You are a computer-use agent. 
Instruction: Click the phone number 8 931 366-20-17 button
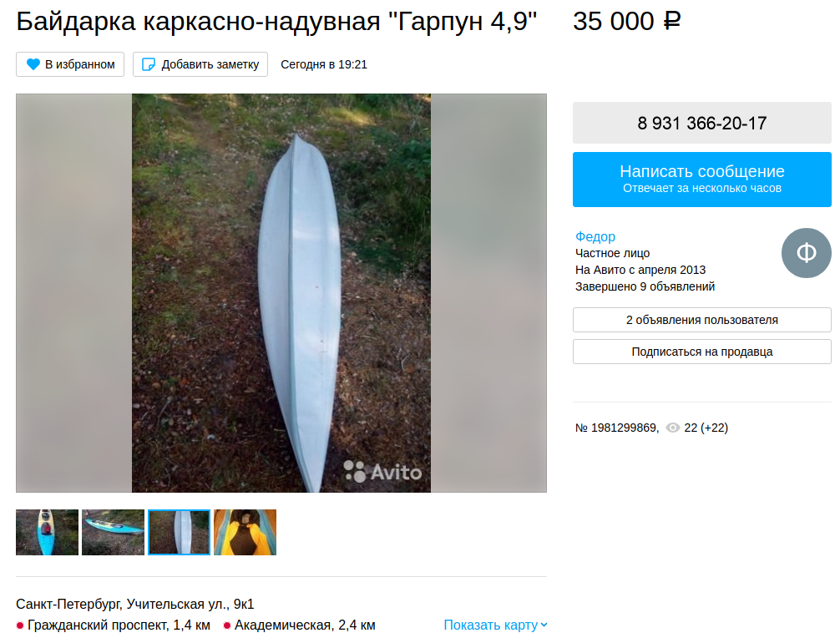click(701, 123)
